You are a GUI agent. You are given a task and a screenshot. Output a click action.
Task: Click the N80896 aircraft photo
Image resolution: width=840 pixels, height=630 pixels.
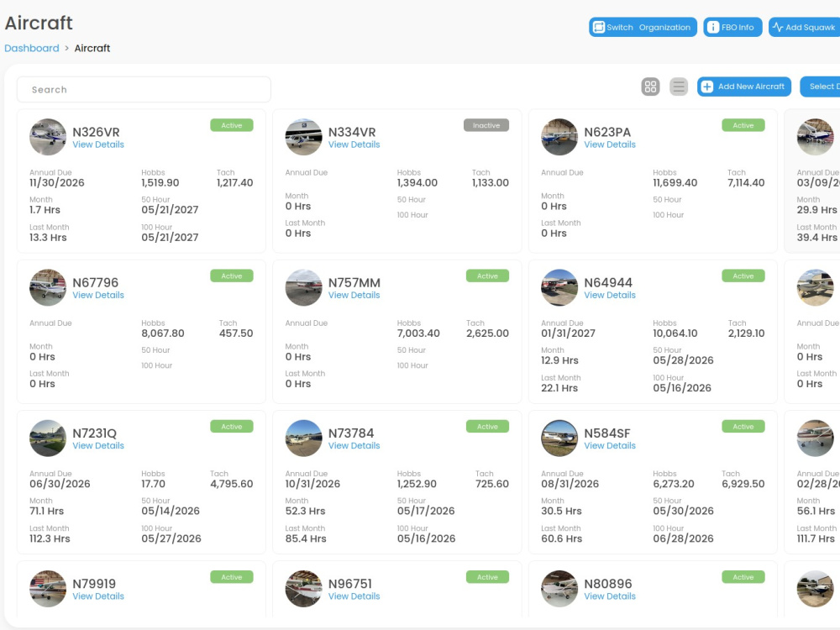[559, 589]
